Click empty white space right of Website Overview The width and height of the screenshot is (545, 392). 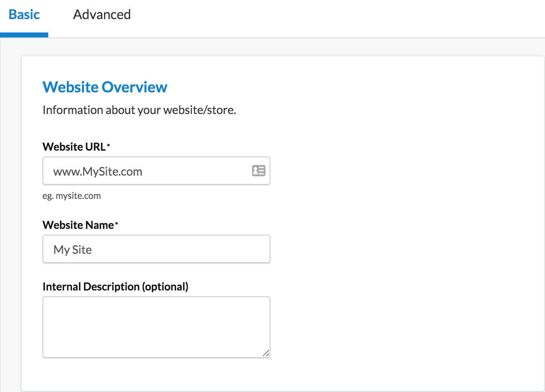(354, 87)
